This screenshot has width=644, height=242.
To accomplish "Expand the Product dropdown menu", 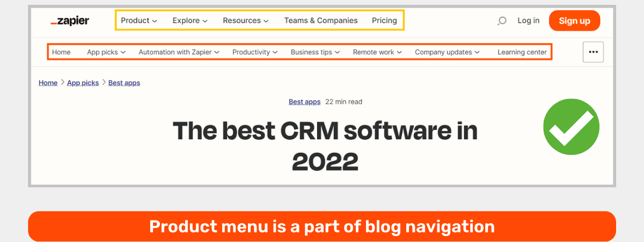I will coord(139,20).
